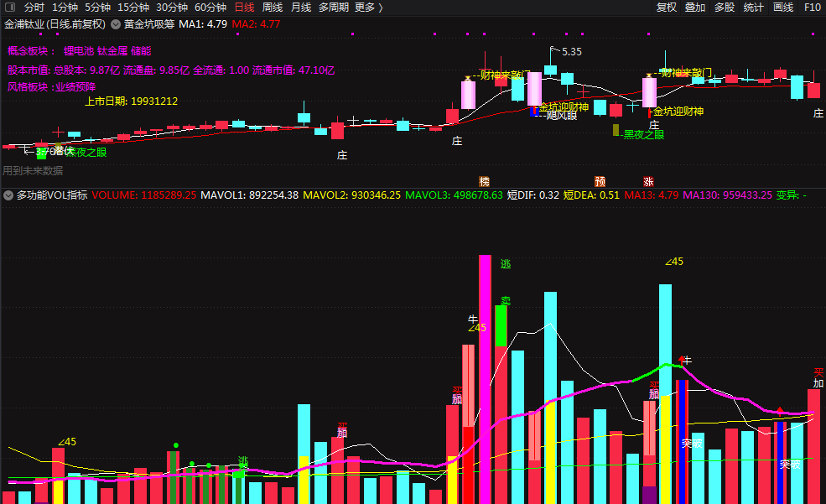Switch to 月线 monthly chart

pos(301,8)
